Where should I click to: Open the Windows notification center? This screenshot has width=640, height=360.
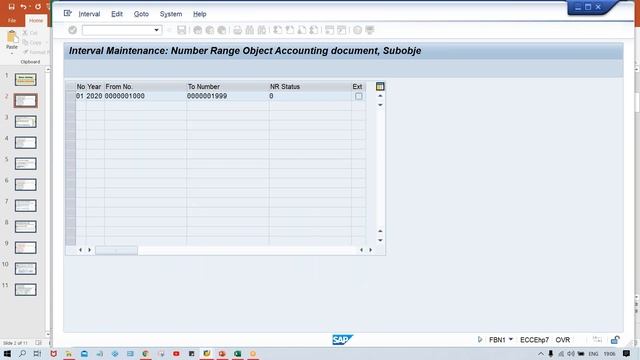tap(627, 353)
